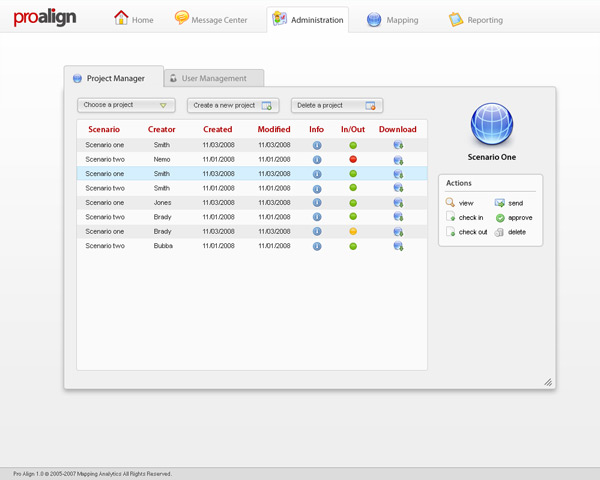Click the send icon in Actions panel
The width and height of the screenshot is (600, 480).
(x=500, y=203)
